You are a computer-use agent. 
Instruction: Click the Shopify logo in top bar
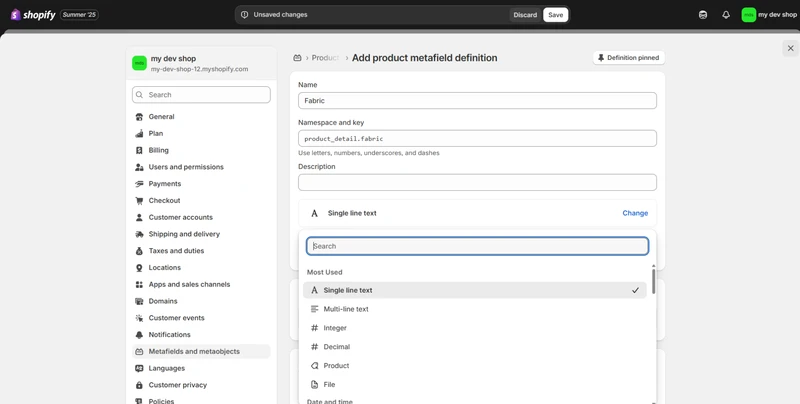coord(33,15)
